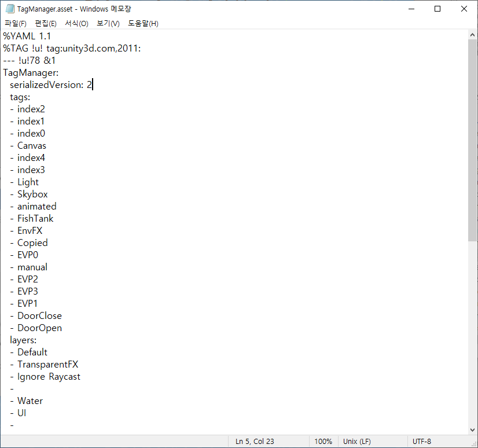Viewport: 478px width, 448px height.
Task: Click the index2 tag entry
Action: pos(27,109)
